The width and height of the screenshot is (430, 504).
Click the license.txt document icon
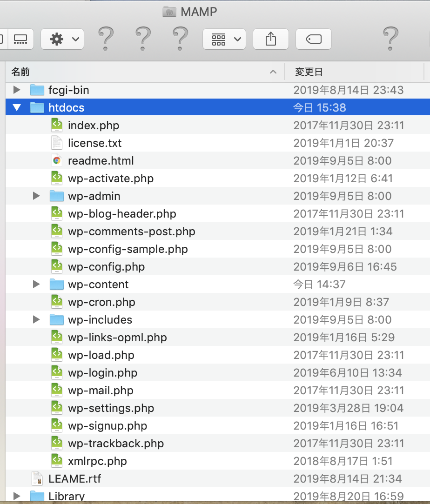[x=57, y=143]
